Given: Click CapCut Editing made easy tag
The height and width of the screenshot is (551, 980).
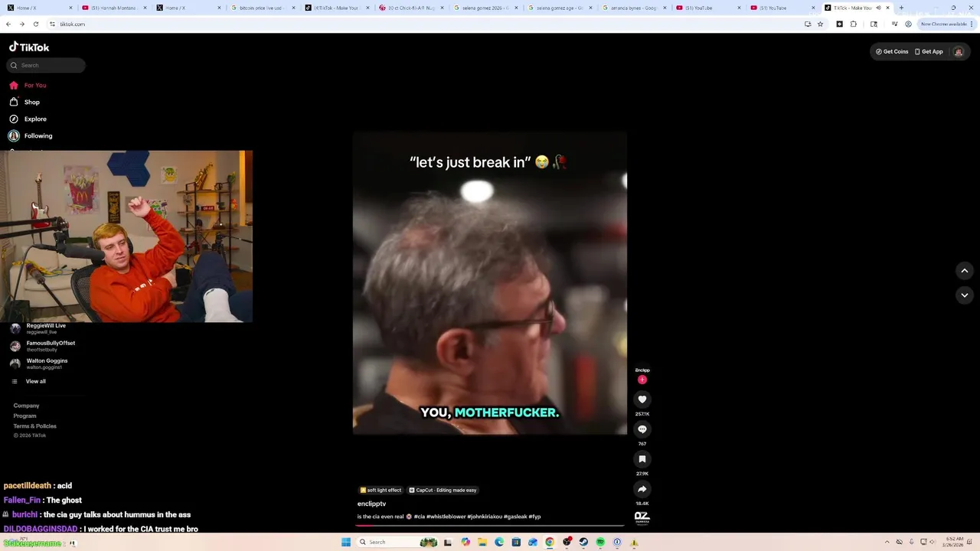Looking at the screenshot, I should (x=443, y=490).
